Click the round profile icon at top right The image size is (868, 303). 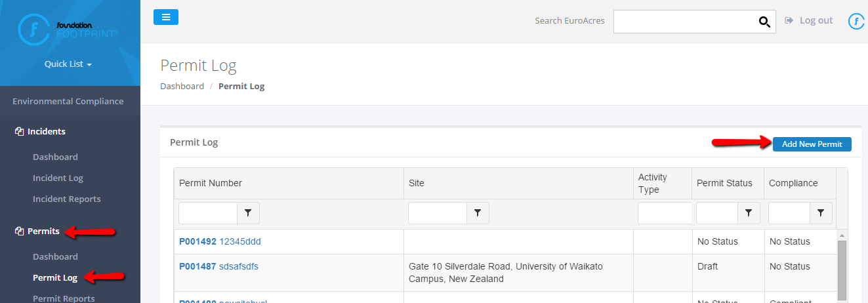point(856,22)
